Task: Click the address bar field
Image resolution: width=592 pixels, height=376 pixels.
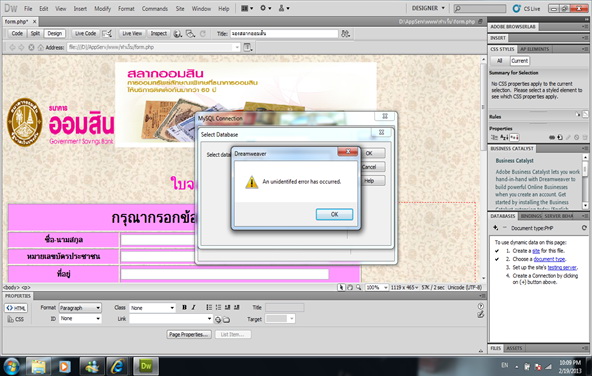Action: click(153, 47)
